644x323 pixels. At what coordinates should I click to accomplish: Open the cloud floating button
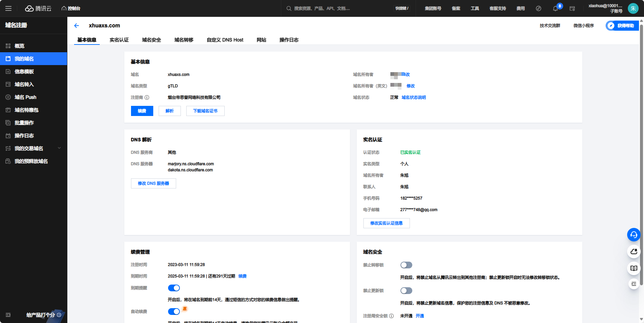tap(634, 252)
